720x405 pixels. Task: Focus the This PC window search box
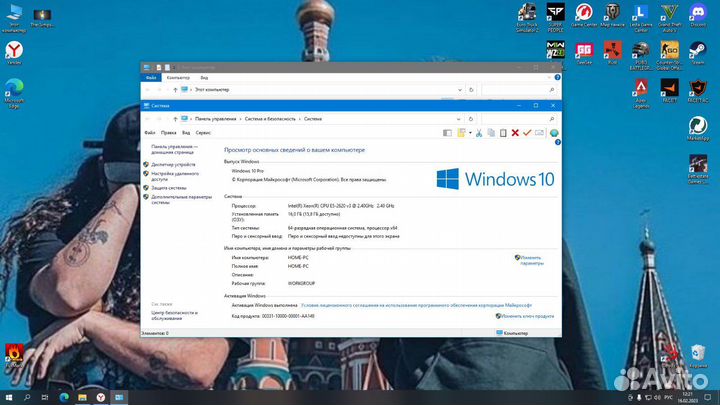(519, 90)
